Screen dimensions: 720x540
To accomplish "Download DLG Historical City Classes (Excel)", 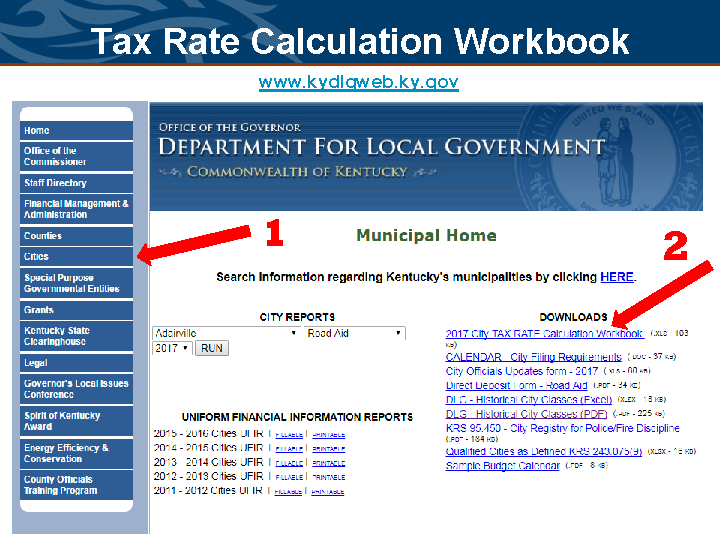I will point(529,399).
